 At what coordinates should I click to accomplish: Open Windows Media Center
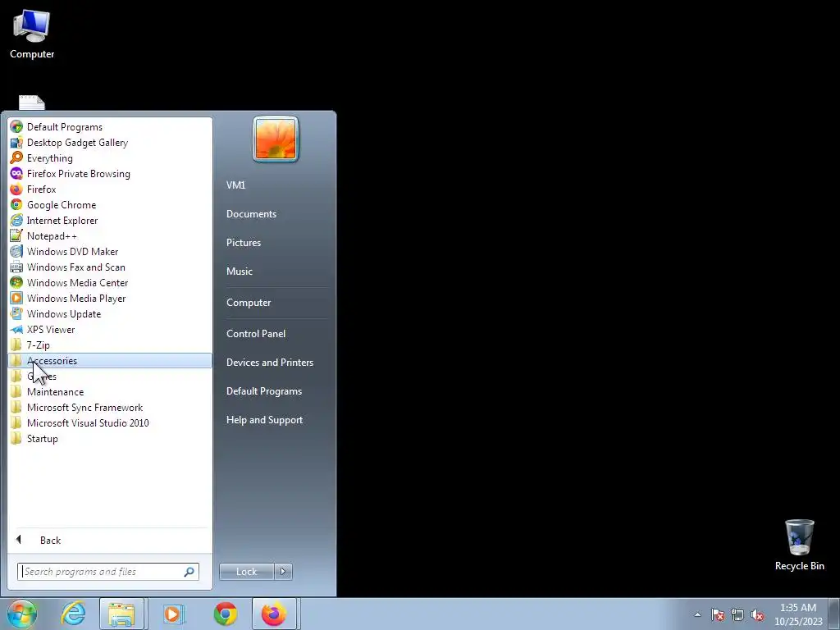pyautogui.click(x=110, y=282)
